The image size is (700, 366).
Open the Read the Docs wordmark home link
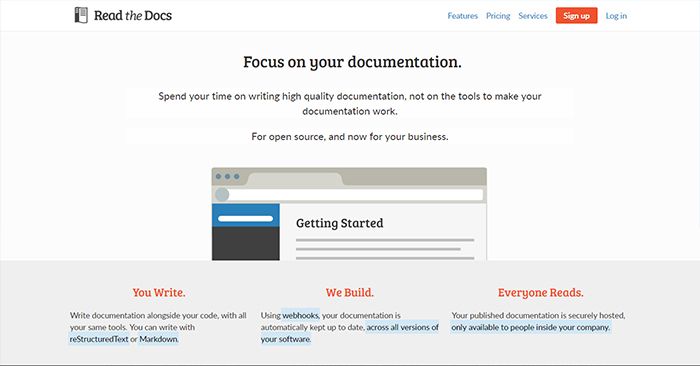click(133, 16)
